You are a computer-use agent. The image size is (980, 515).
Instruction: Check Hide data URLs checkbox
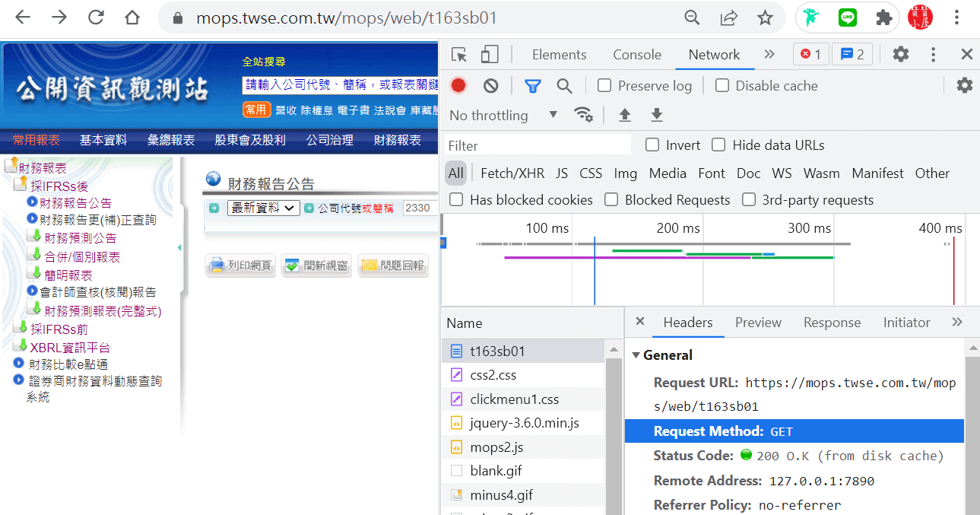click(718, 145)
